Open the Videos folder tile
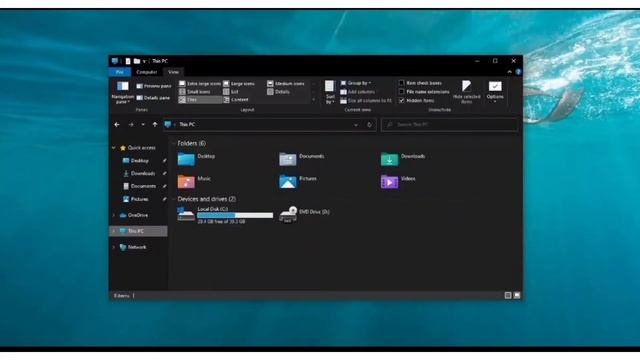 pyautogui.click(x=398, y=181)
